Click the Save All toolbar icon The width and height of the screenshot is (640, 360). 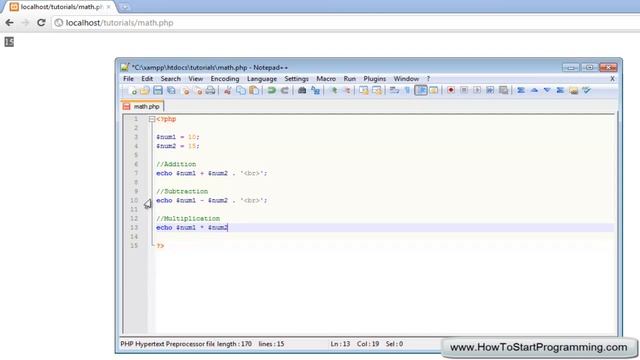[x=171, y=91]
